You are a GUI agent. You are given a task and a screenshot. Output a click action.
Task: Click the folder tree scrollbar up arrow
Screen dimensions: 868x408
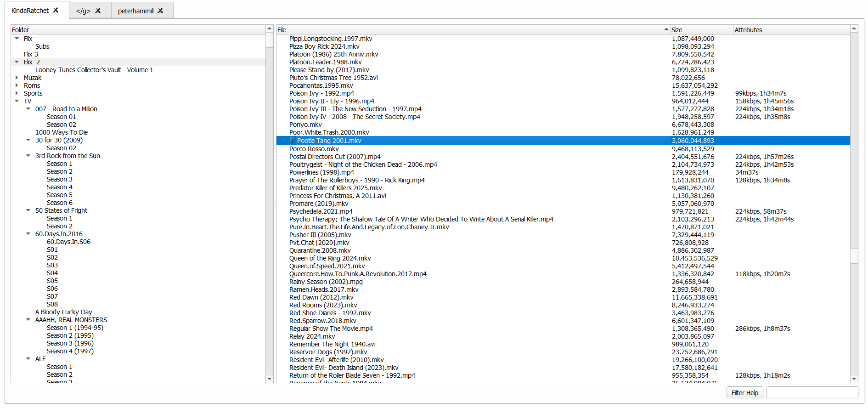pos(270,28)
